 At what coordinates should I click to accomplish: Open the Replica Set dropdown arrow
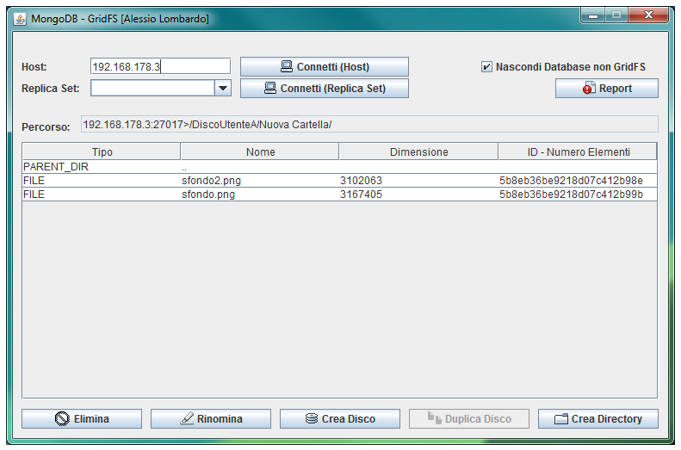[x=223, y=88]
